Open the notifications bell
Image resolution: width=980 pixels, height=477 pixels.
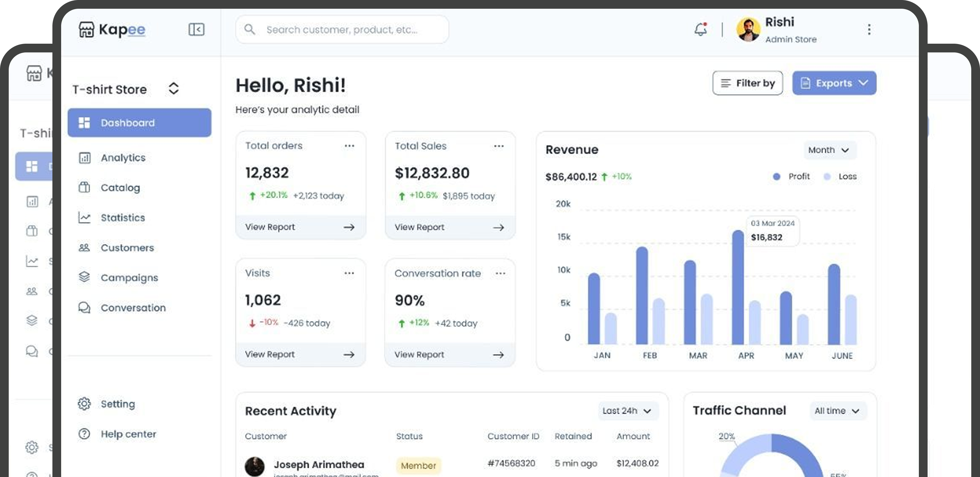(700, 29)
